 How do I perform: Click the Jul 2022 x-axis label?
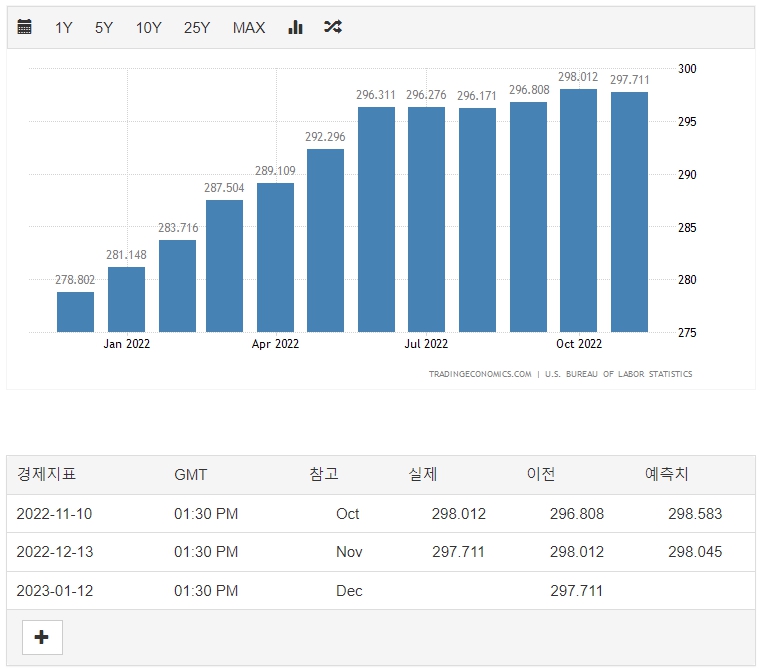[426, 344]
